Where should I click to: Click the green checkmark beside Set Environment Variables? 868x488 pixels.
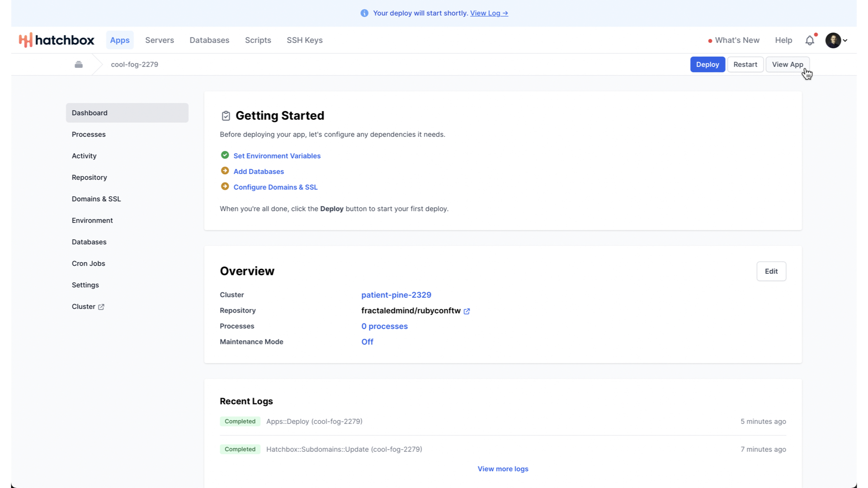[x=225, y=155]
